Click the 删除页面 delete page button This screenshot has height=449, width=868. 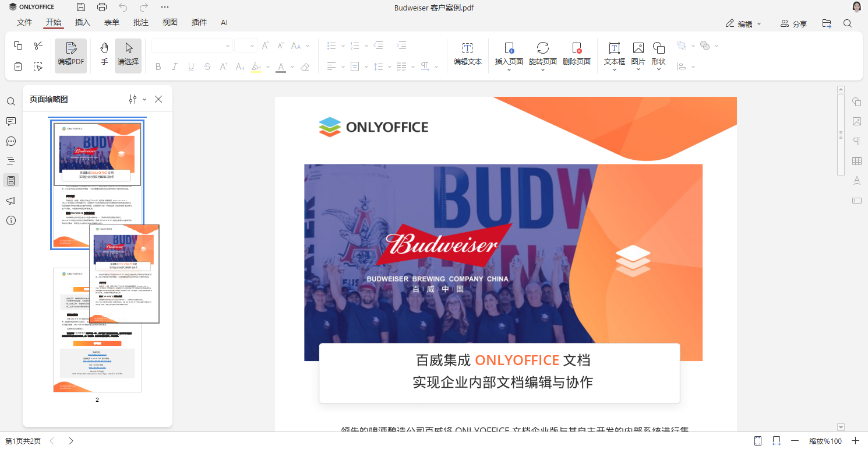point(577,54)
